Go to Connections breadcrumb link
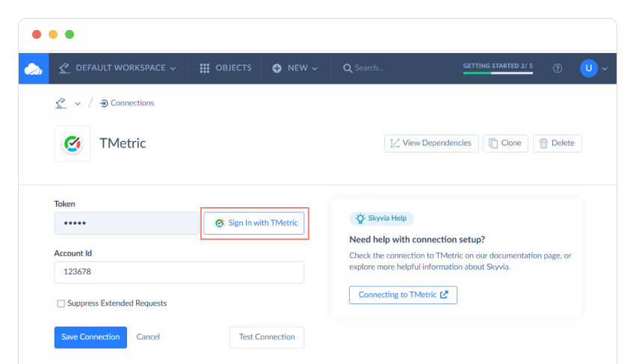Viewport: 636px width, 364px height. [x=132, y=103]
